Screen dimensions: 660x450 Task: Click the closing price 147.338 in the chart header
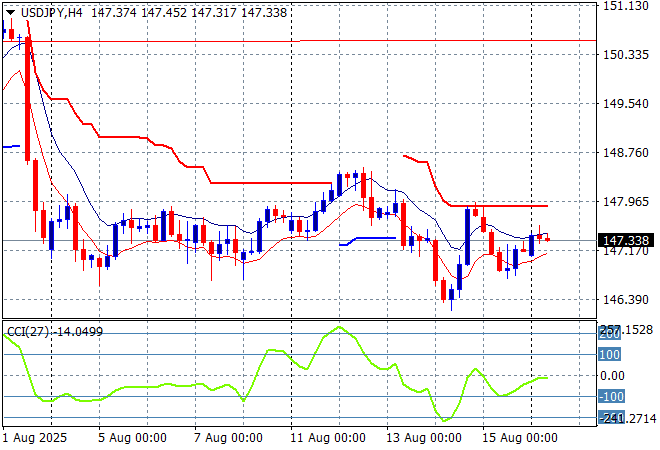[x=264, y=13]
